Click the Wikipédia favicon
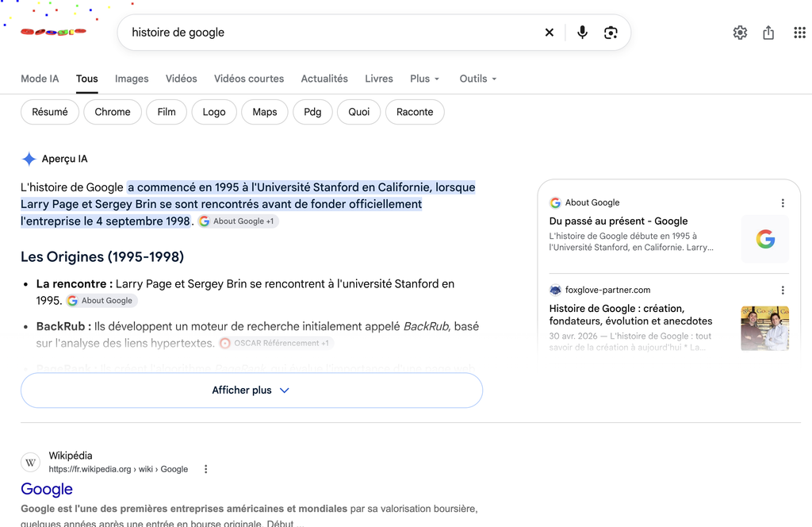812x527 pixels. (31, 462)
